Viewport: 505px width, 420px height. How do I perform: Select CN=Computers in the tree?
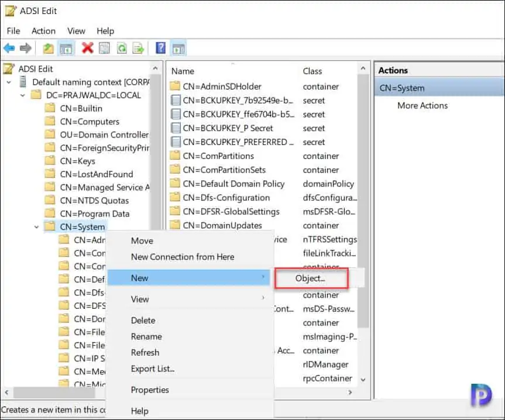(90, 121)
